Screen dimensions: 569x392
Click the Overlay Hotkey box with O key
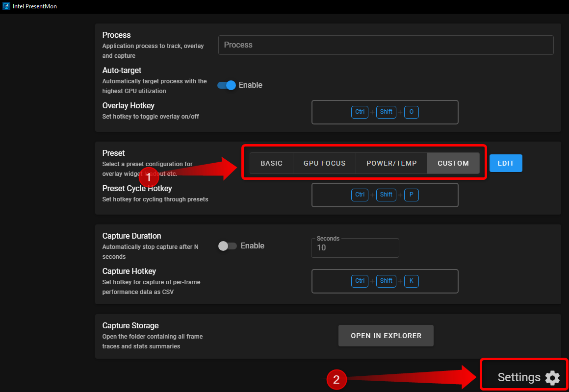(x=385, y=112)
